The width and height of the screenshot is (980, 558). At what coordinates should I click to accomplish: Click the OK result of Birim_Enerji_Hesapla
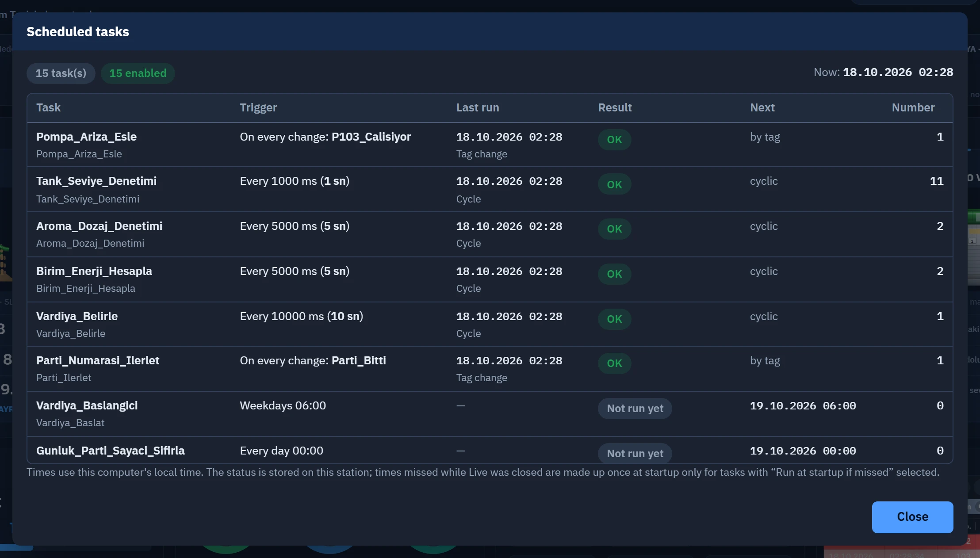point(614,274)
